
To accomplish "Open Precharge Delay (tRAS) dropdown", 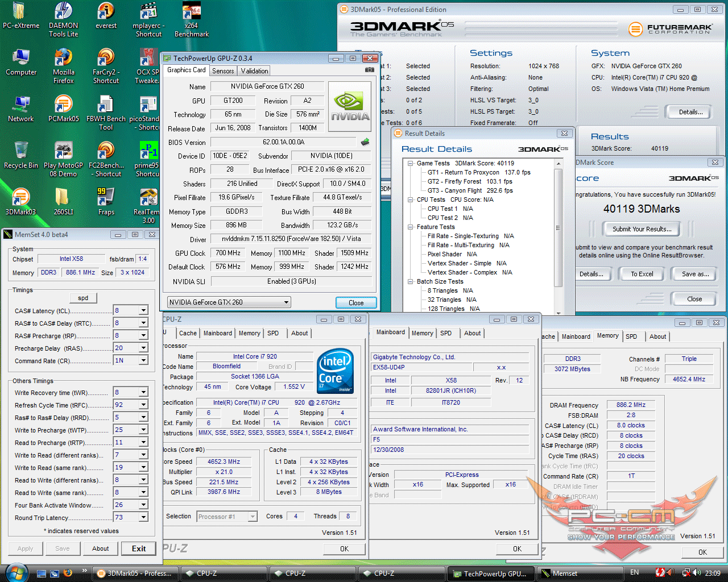I will pos(143,348).
